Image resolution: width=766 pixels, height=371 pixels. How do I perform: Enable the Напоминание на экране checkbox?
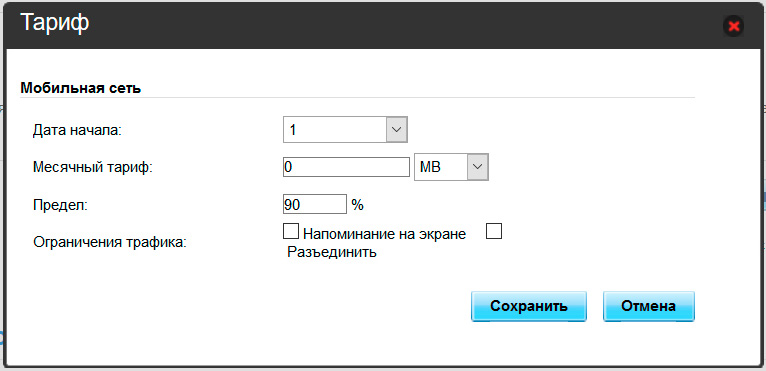291,231
